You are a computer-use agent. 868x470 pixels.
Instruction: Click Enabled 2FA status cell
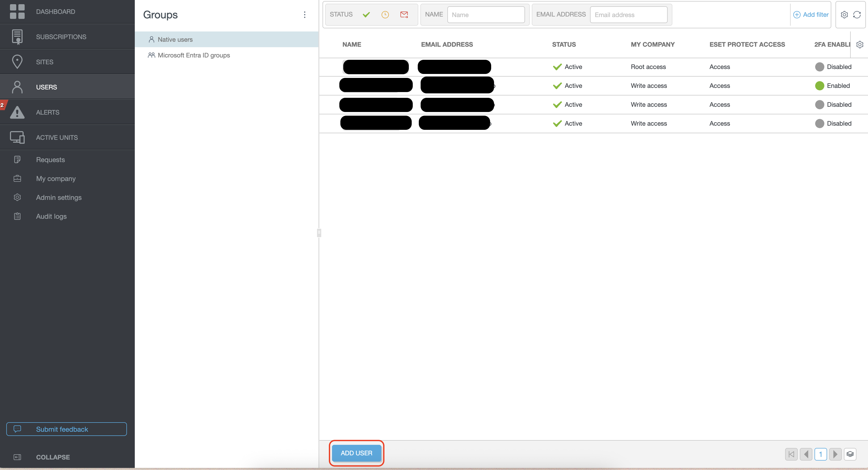point(832,86)
